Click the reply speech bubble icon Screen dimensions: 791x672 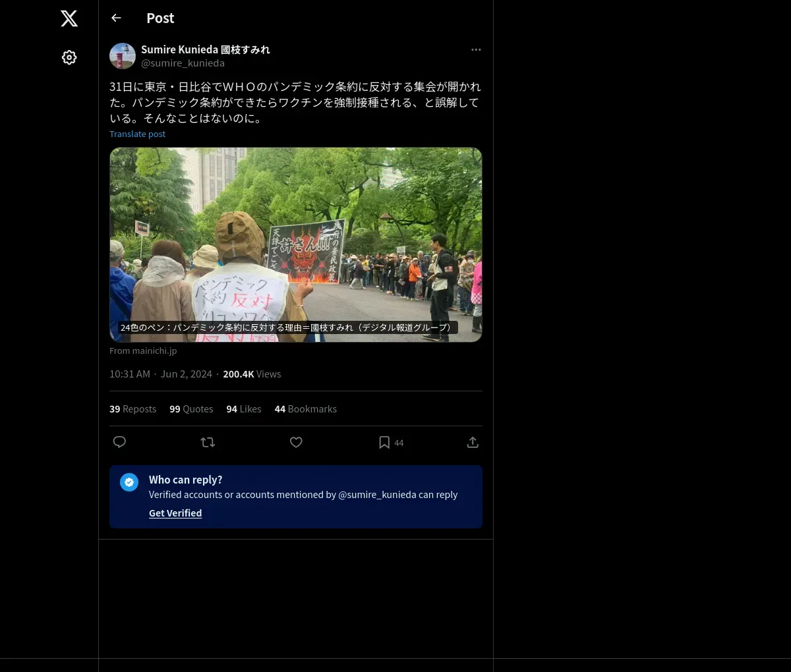tap(119, 442)
